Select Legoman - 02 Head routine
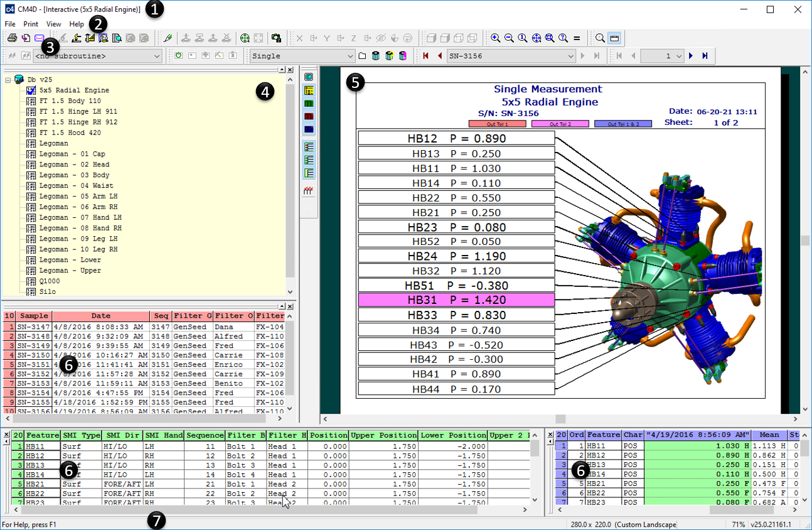This screenshot has height=530, width=812. click(74, 165)
